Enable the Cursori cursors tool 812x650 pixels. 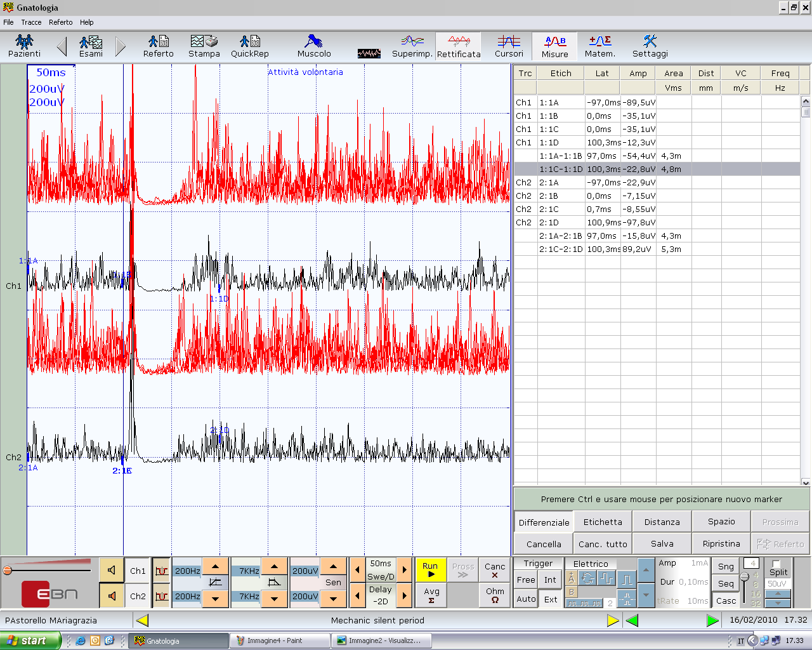(509, 46)
